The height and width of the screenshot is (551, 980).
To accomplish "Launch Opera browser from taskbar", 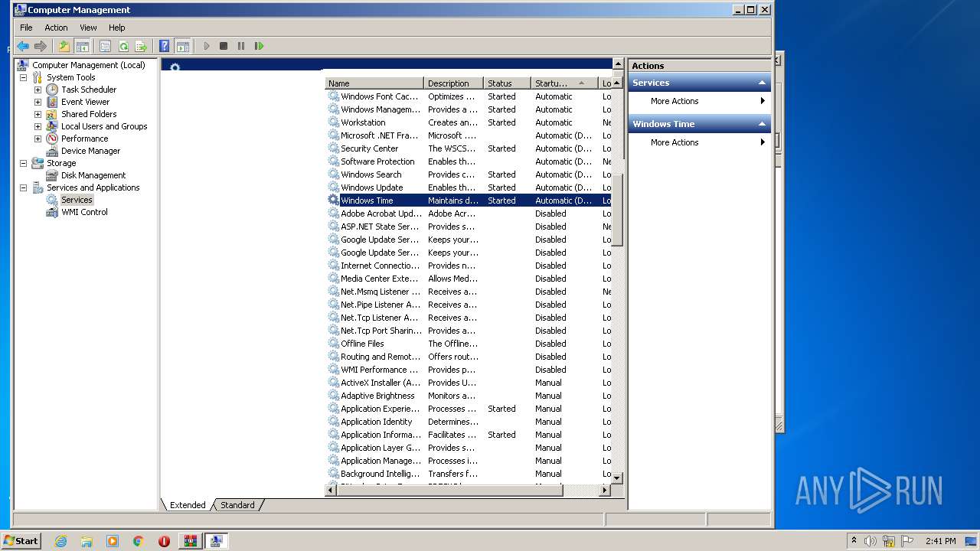I will click(164, 541).
